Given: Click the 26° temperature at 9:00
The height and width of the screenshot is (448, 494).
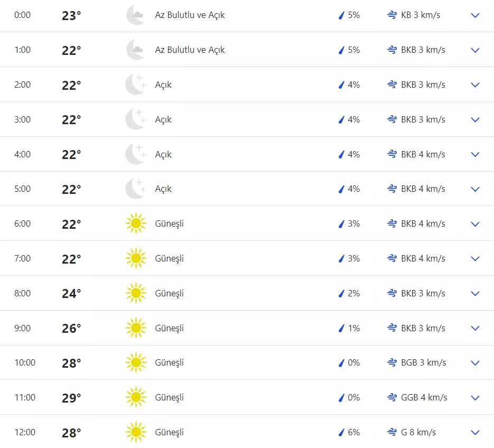Looking at the screenshot, I should (x=71, y=329).
